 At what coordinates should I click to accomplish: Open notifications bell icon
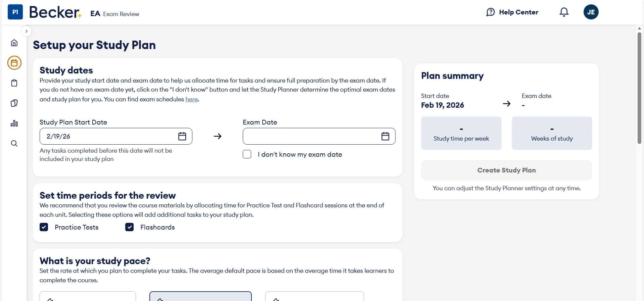[x=564, y=12]
